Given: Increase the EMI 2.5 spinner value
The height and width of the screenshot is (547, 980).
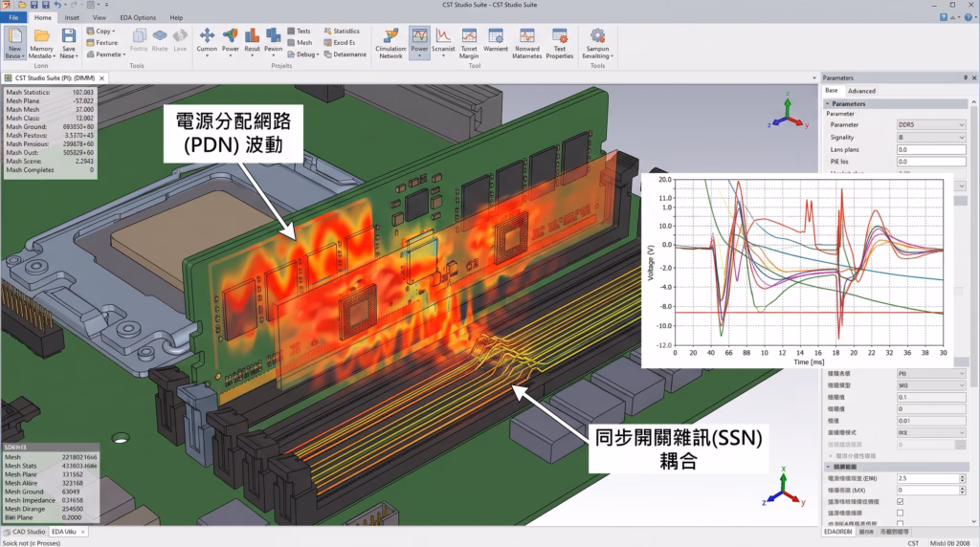Looking at the screenshot, I should [963, 476].
